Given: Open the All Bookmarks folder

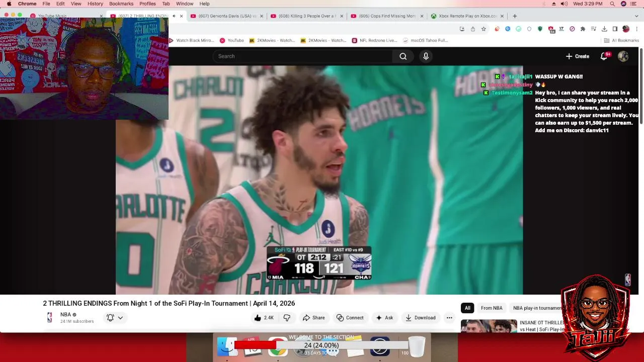Looking at the screenshot, I should pos(621,40).
